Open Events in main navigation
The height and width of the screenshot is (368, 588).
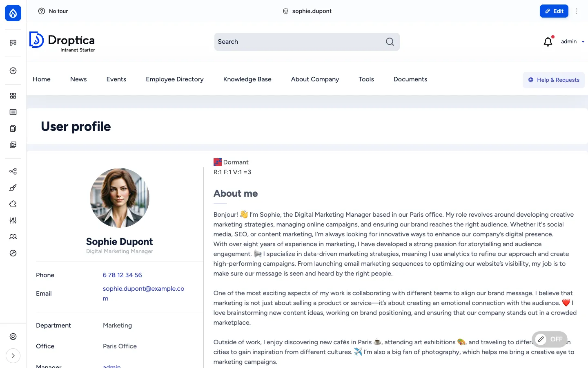pyautogui.click(x=116, y=79)
